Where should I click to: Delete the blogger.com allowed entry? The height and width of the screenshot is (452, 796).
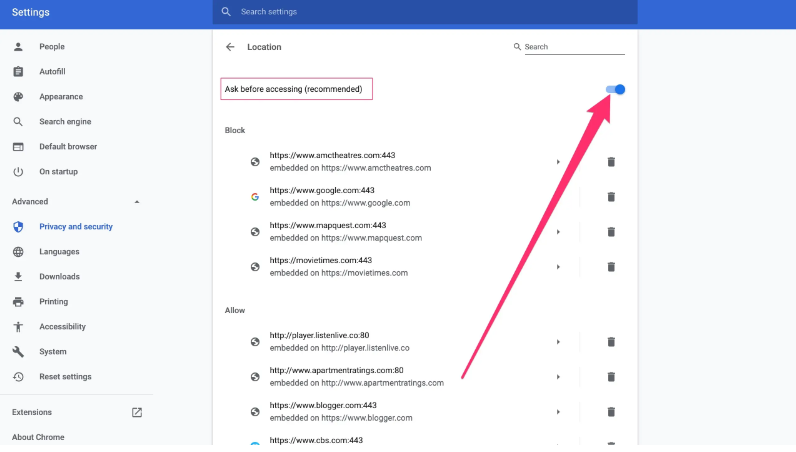pyautogui.click(x=611, y=412)
